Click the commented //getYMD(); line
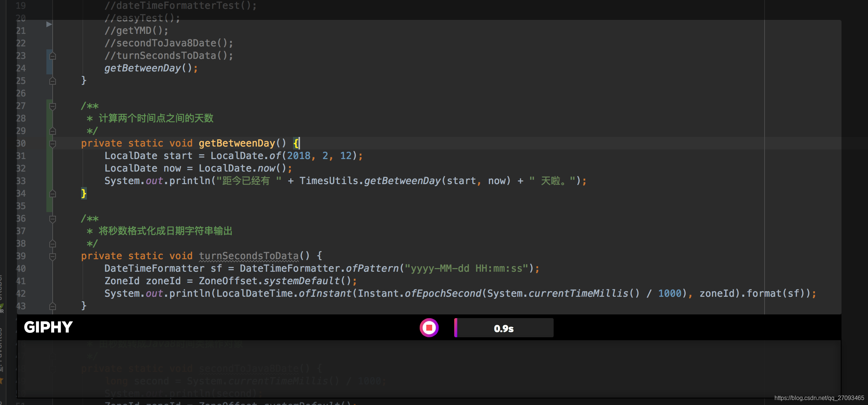The height and width of the screenshot is (405, 868). [x=136, y=31]
